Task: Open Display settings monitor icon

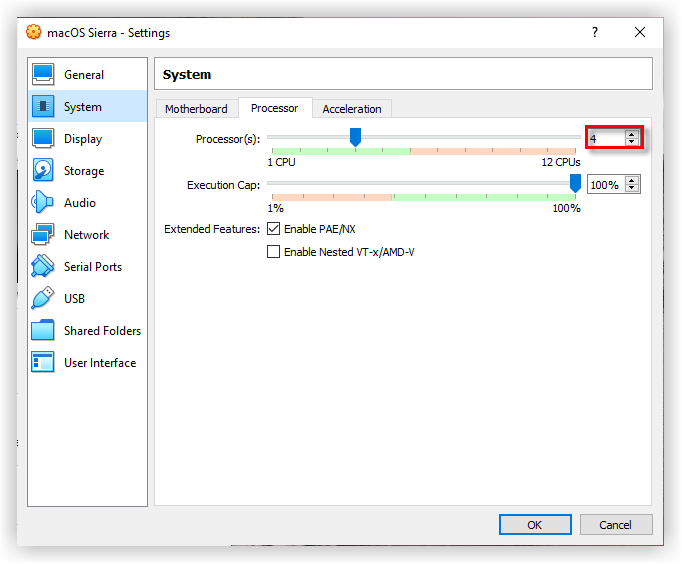Action: coord(43,139)
